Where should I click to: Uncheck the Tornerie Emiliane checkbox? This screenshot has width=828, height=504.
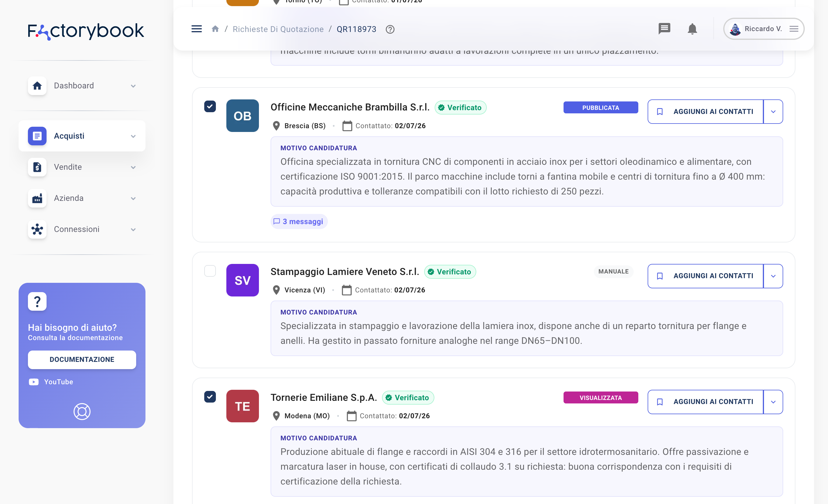click(x=210, y=396)
